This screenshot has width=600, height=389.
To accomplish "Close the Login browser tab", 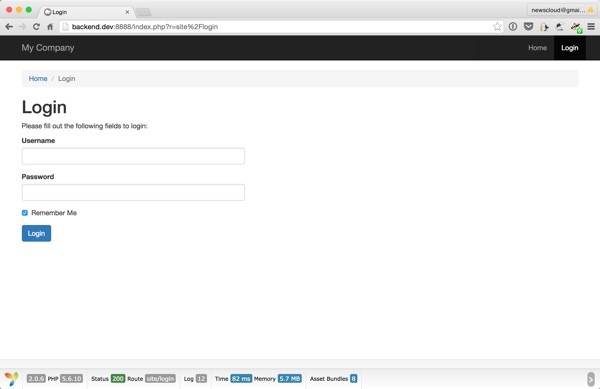I will (x=127, y=12).
